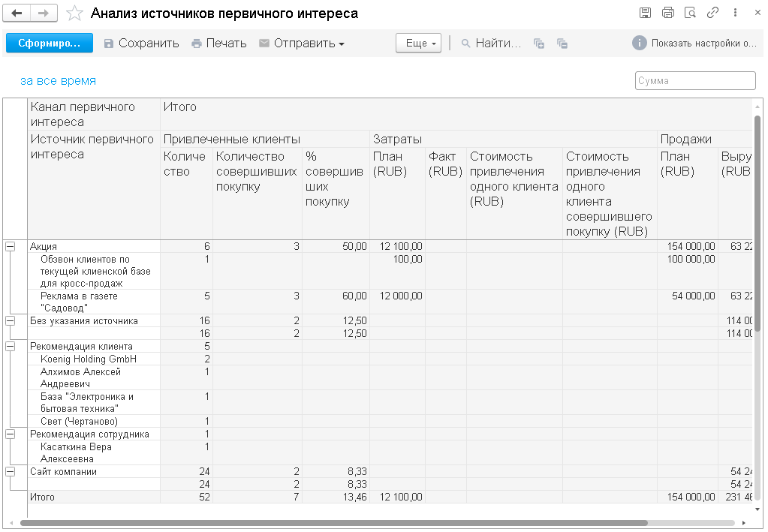Click the vertical scrollbar down arrow
The height and width of the screenshot is (532, 768).
tap(757, 509)
